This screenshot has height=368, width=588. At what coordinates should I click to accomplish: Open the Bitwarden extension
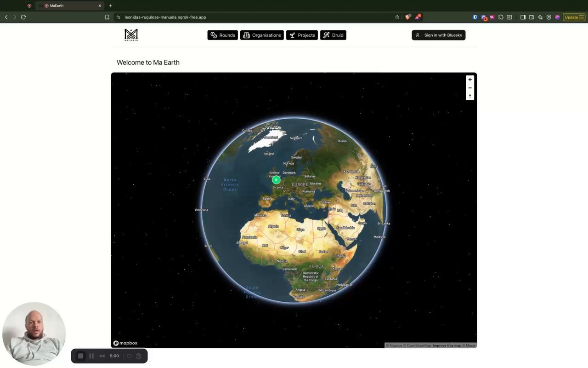point(475,17)
